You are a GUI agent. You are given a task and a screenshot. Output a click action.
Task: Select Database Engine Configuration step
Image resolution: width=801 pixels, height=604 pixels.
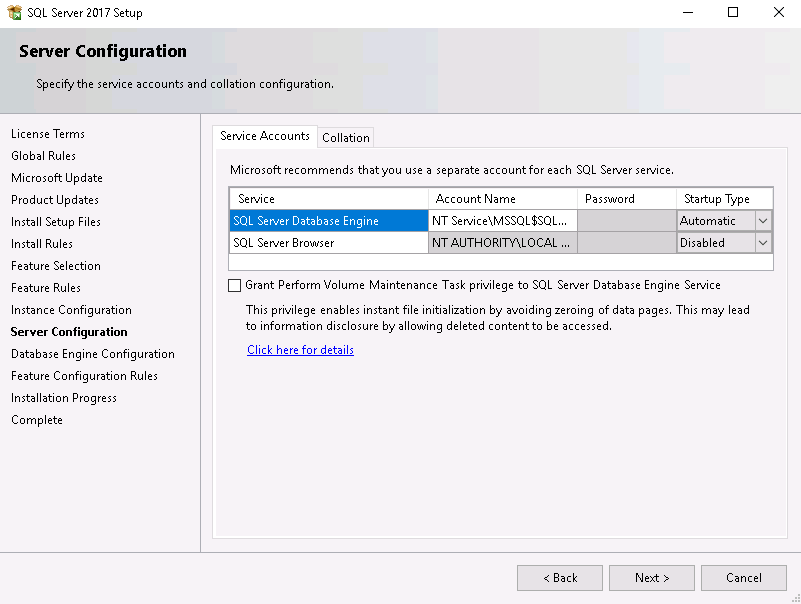coord(92,354)
